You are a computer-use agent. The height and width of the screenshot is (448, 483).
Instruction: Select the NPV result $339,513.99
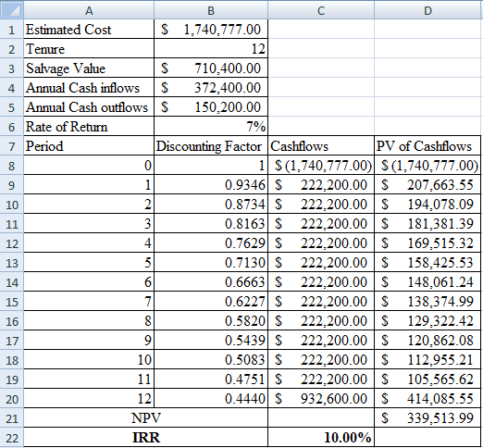click(427, 418)
